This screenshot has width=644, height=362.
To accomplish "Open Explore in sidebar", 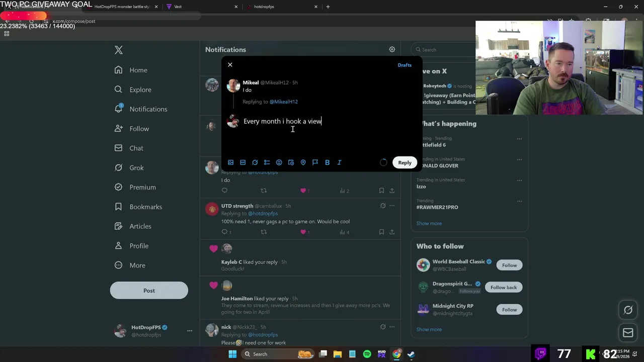I will (133, 89).
